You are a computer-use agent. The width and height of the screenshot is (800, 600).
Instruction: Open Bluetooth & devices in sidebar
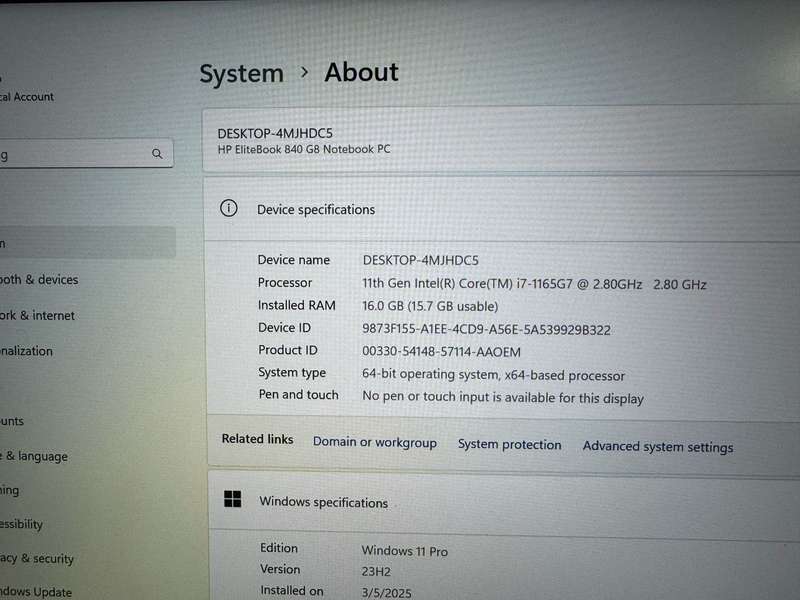coord(39,280)
